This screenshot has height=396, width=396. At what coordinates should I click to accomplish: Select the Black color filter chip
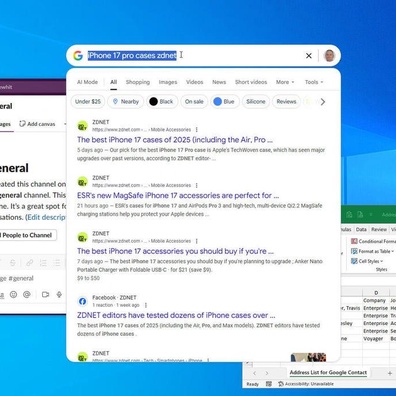click(x=162, y=102)
